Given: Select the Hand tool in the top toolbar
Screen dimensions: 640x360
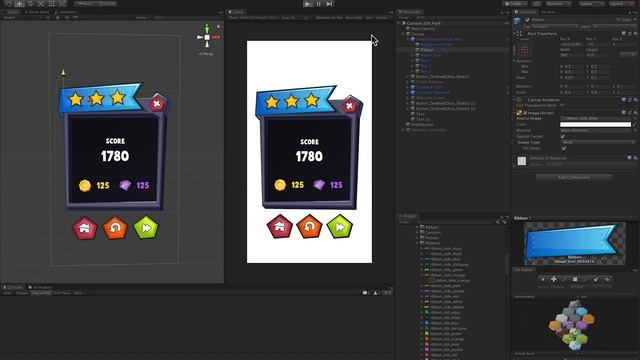Looking at the screenshot, I should tap(9, 3).
